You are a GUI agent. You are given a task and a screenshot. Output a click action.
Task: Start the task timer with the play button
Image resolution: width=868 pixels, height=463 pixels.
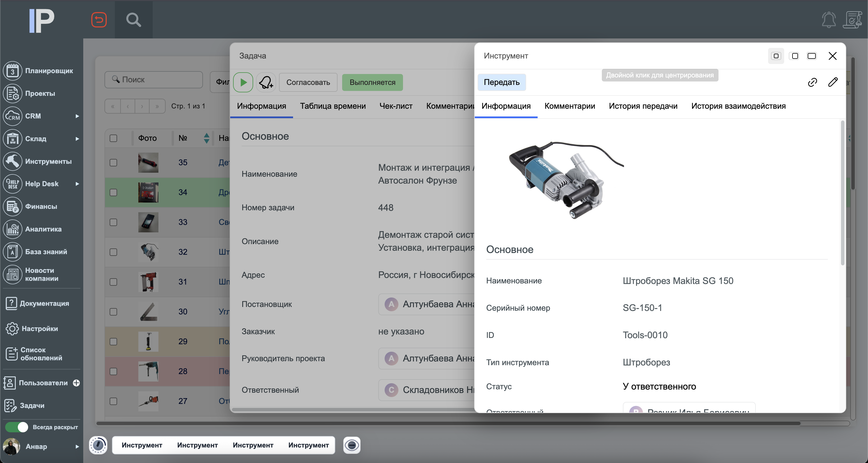pyautogui.click(x=243, y=82)
